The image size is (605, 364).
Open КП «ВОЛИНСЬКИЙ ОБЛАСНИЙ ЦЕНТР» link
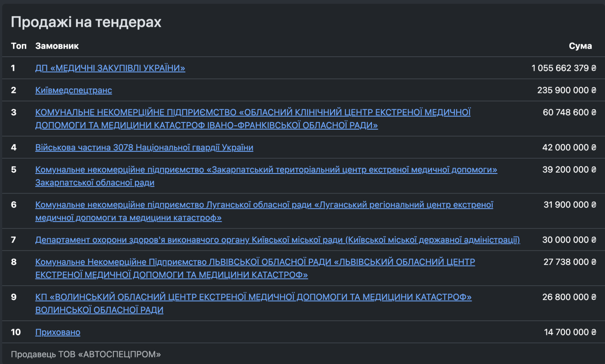pyautogui.click(x=253, y=303)
